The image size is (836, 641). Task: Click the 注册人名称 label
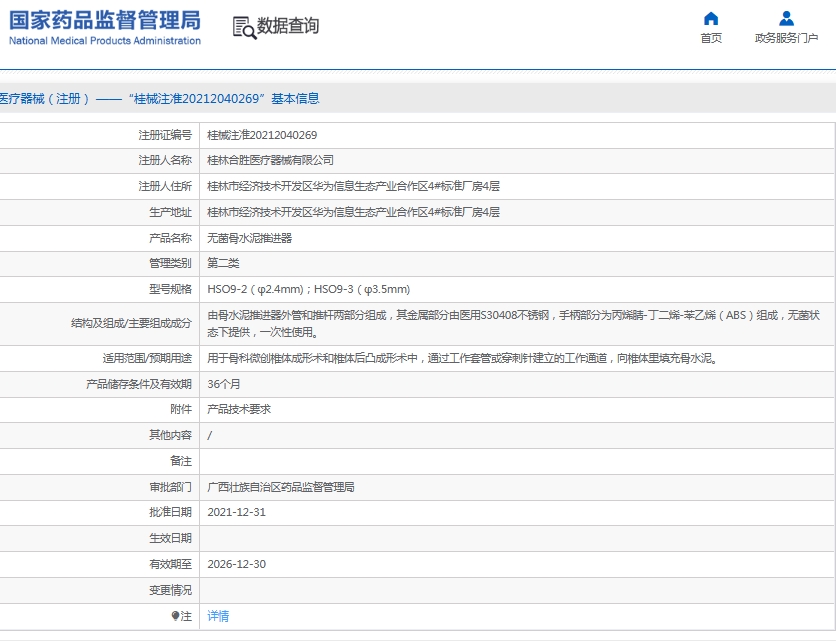[165, 161]
